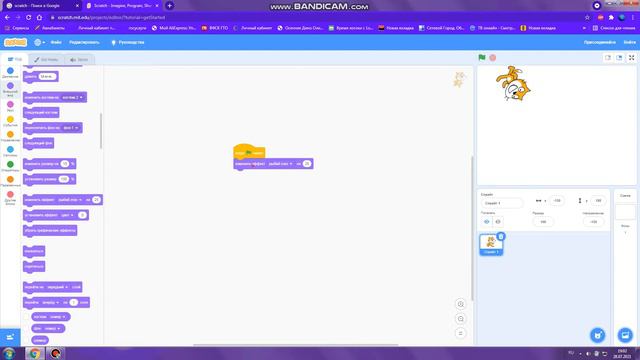This screenshot has width=640, height=360.
Task: Set sprite visibility to hidden (crossed eye)
Action: [498, 222]
